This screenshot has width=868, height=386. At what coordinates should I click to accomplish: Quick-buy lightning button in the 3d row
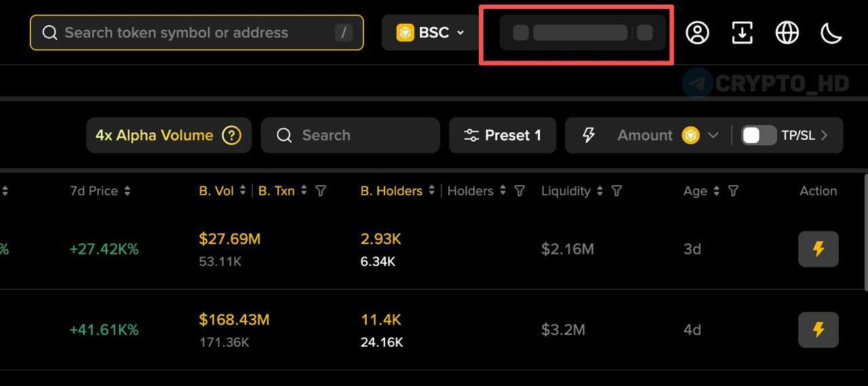point(818,249)
